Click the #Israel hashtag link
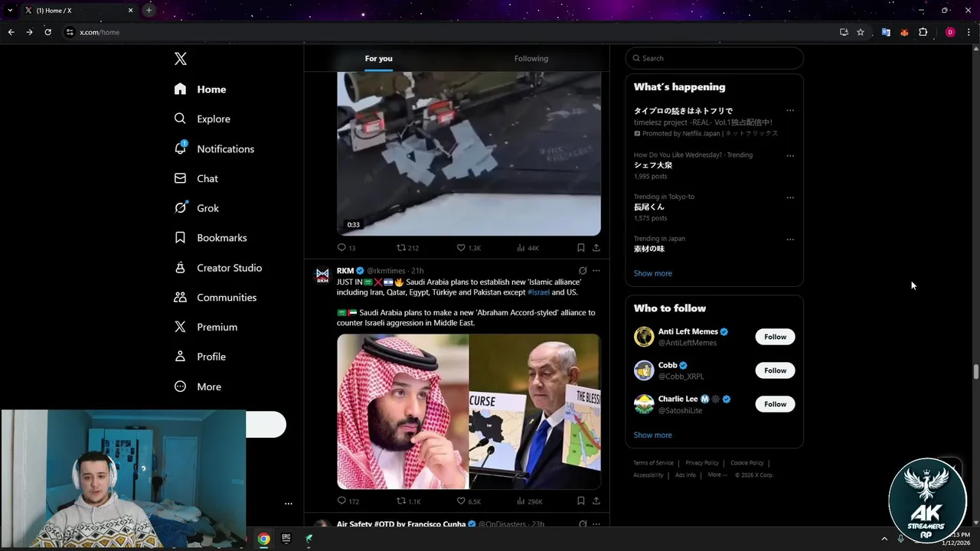This screenshot has width=980, height=551. [538, 292]
